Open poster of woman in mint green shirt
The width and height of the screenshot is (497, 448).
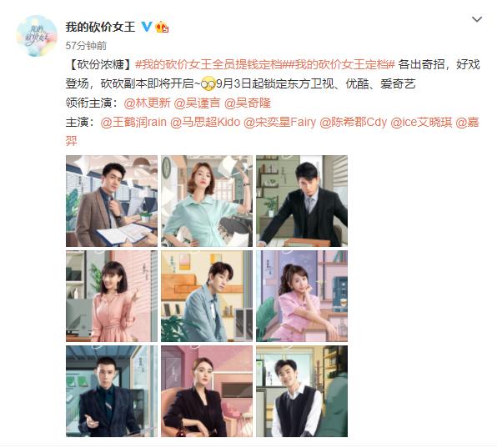(x=207, y=201)
